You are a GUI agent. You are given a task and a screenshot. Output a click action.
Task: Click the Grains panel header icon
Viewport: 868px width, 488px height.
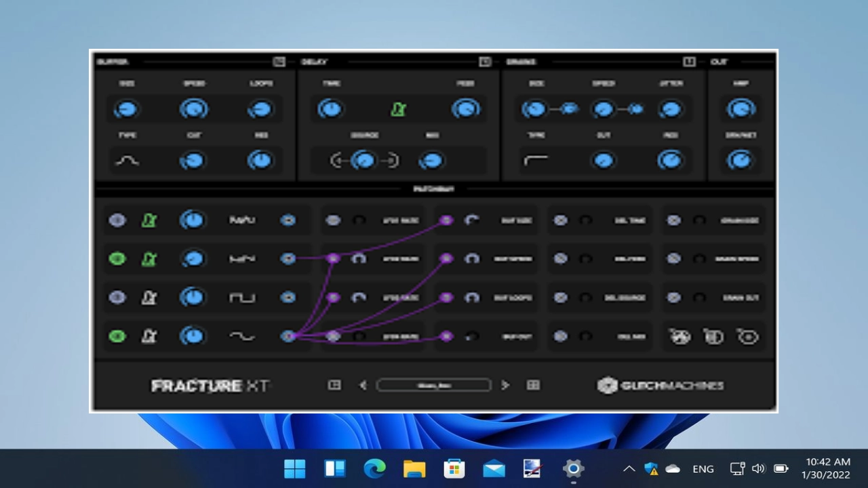point(689,62)
